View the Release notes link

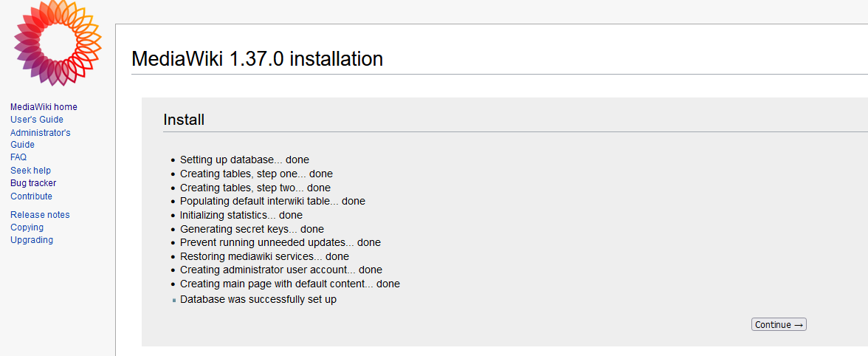point(40,215)
